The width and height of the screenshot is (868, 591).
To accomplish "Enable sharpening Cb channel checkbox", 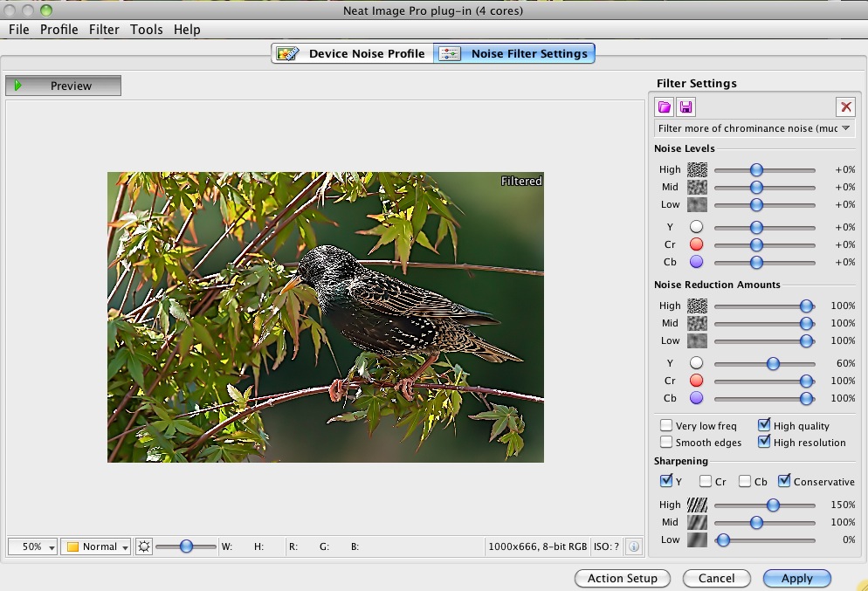I will point(745,481).
